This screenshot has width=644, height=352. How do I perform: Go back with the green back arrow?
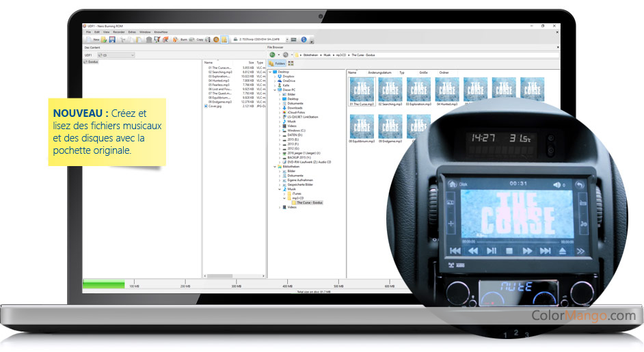pos(272,55)
